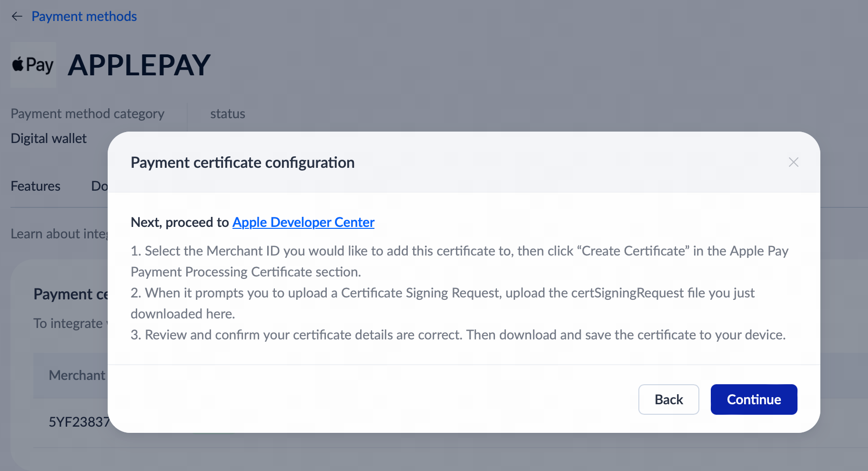Image resolution: width=868 pixels, height=471 pixels.
Task: Close the Payment certificate configuration dialog
Action: pyautogui.click(x=793, y=163)
